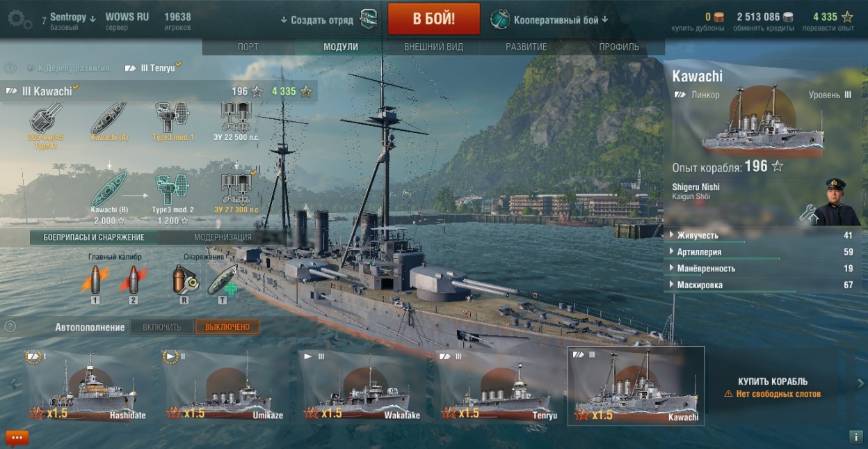Start battle with В БОЙ! button
Screen dimensions: 868x449
[434, 19]
